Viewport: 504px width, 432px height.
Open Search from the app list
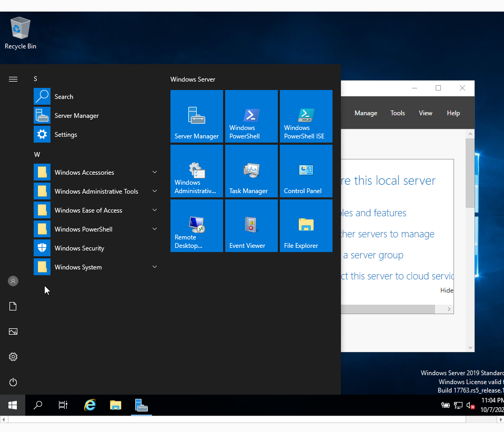pos(96,96)
